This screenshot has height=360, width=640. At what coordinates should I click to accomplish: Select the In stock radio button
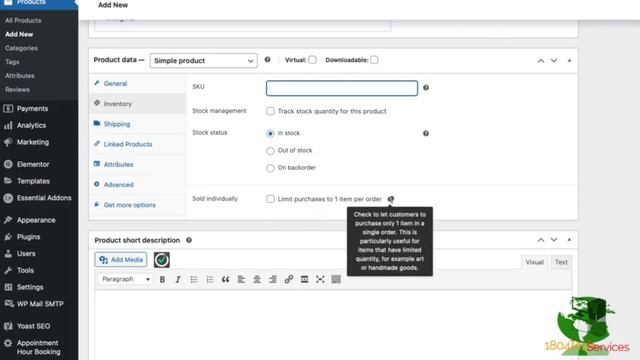(270, 133)
